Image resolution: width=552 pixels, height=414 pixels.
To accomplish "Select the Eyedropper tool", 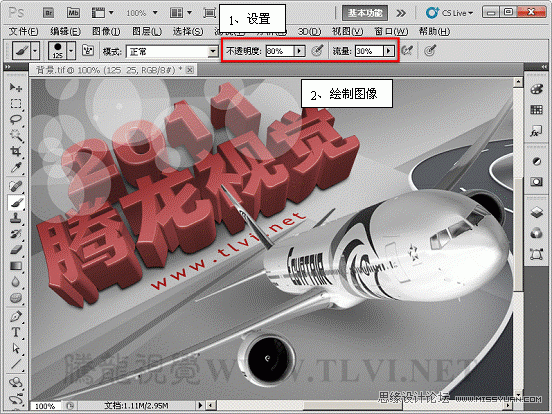I will [16, 168].
